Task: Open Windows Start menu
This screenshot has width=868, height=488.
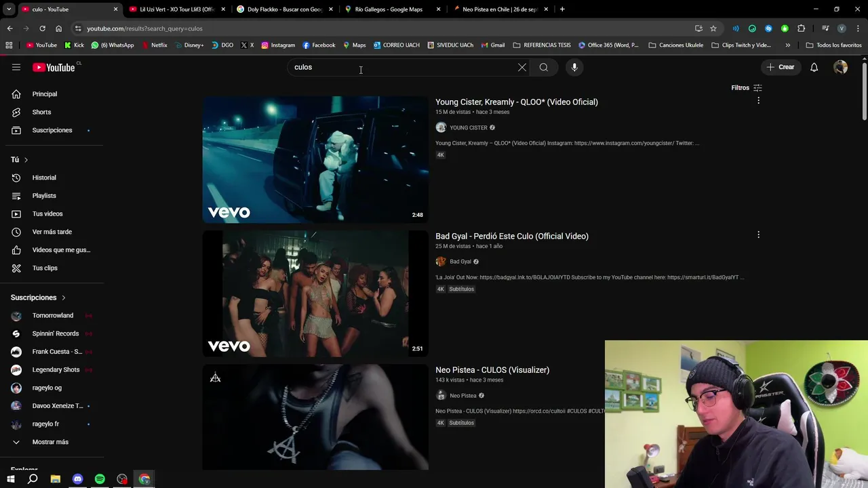Action: (10, 479)
